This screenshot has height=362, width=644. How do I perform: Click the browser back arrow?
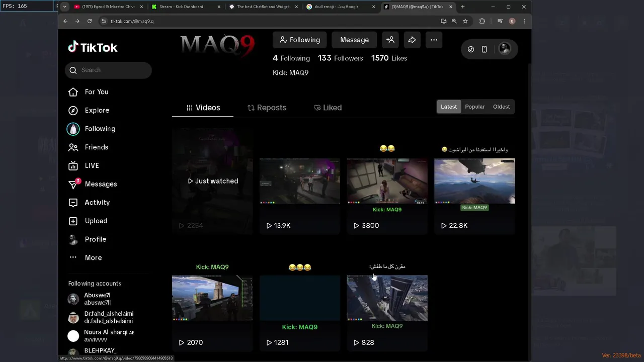click(65, 21)
